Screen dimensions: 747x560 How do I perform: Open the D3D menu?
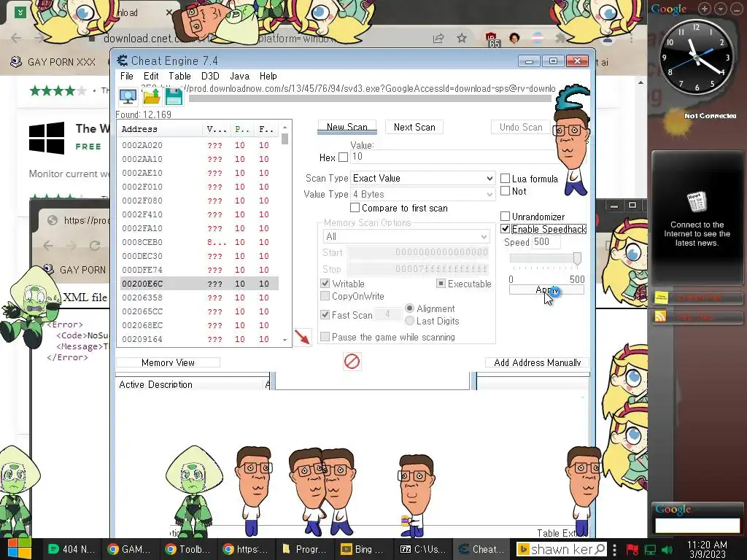pos(210,76)
